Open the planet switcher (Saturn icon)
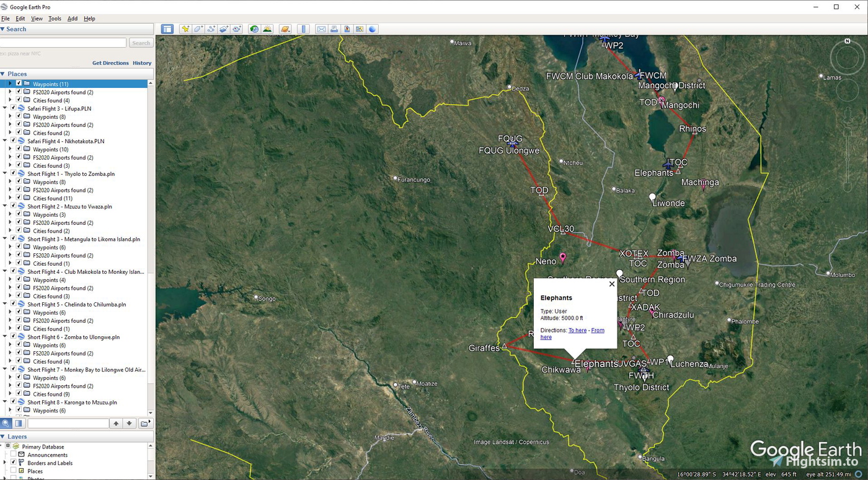Image resolution: width=868 pixels, height=480 pixels. (x=285, y=29)
